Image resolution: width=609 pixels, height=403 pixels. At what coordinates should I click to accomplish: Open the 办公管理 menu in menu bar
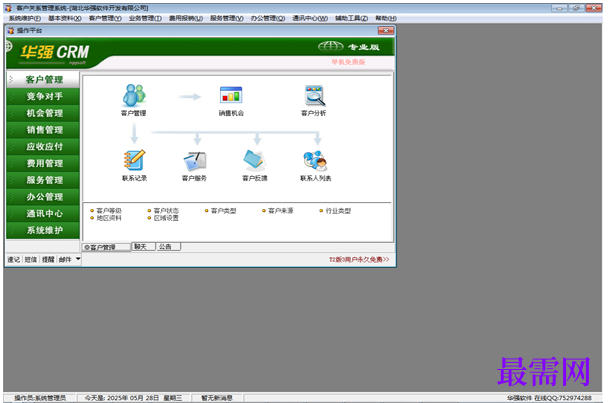(x=268, y=18)
